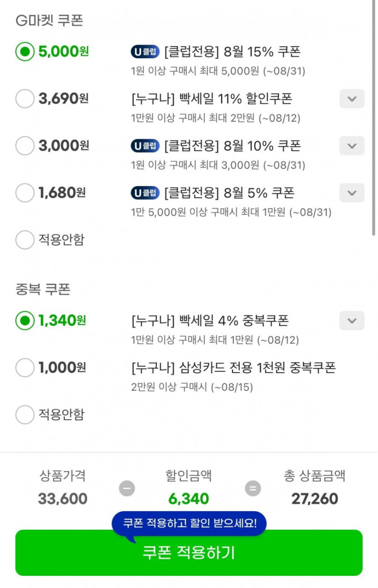Select the 1,340원 빅세일 4% 중복쿠폰
This screenshot has width=378, height=588.
click(24, 321)
